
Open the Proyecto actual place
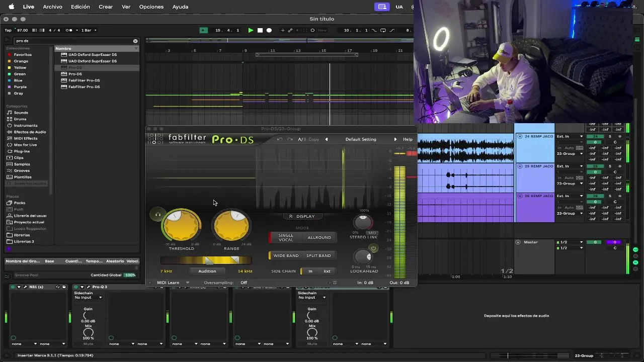(29, 222)
